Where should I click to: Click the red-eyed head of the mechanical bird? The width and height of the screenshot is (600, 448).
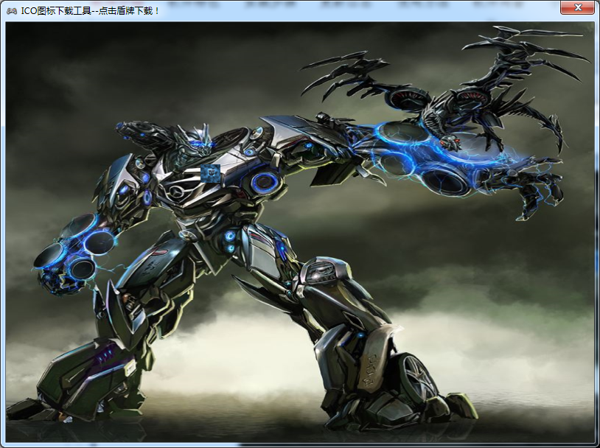click(452, 141)
